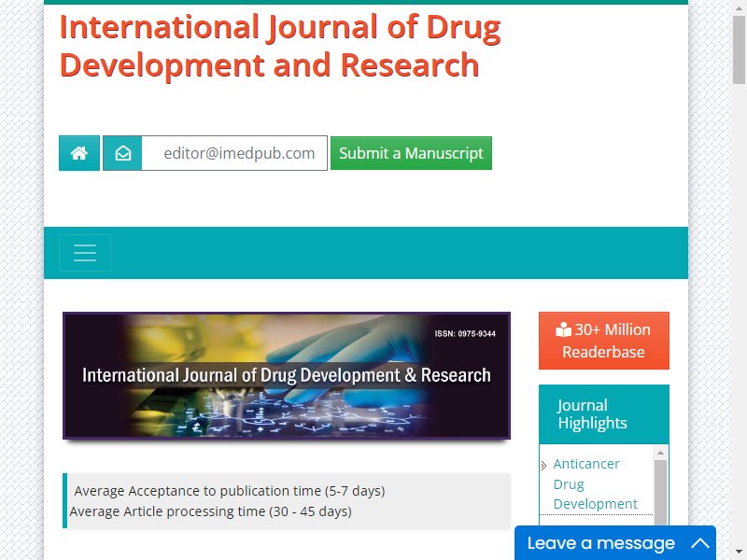Click the reader icon beside 30+ Million
Viewport: 747px width, 560px height.
[564, 329]
